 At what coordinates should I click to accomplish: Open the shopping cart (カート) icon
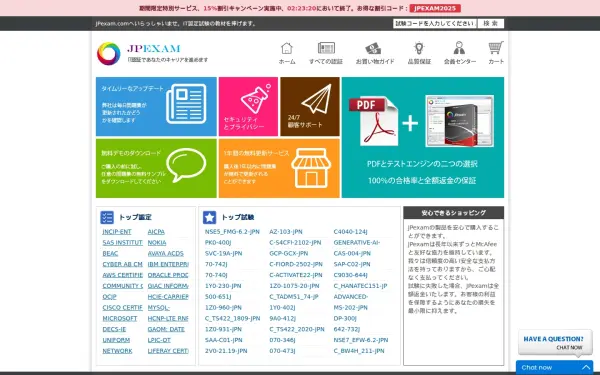(x=496, y=48)
